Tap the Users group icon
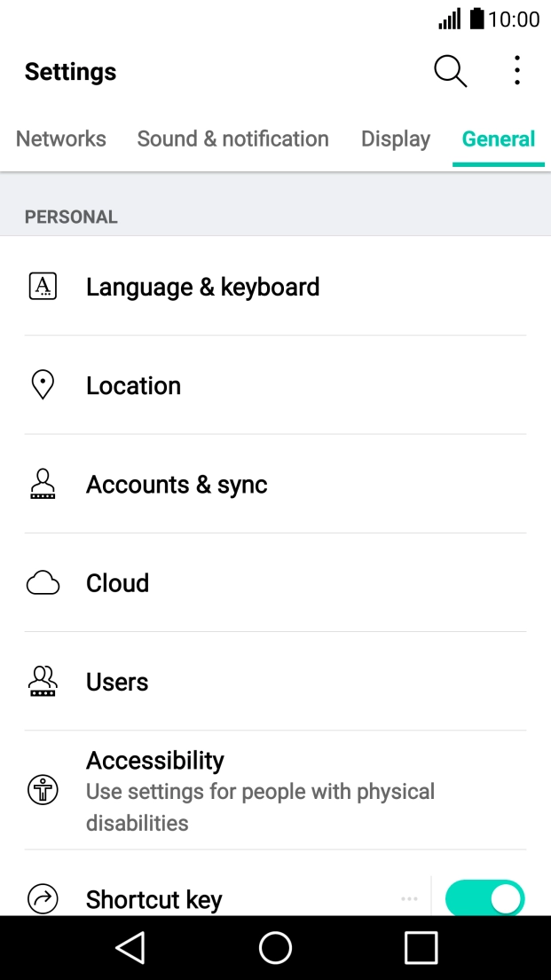The height and width of the screenshot is (980, 551). pyautogui.click(x=43, y=682)
